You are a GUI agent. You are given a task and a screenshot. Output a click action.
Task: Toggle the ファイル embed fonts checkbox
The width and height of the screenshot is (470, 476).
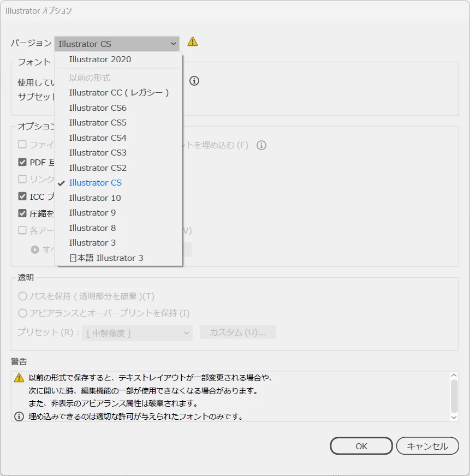pos(22,144)
